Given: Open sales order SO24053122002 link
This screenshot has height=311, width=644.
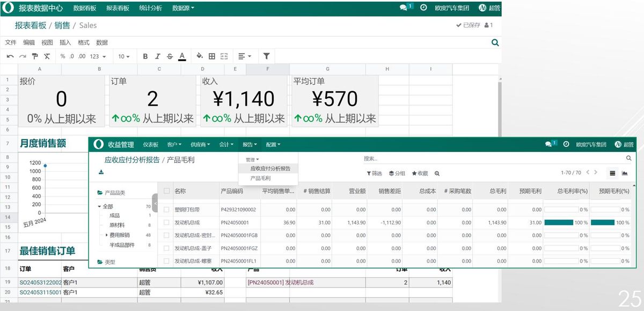Looking at the screenshot, I should pos(41,283).
